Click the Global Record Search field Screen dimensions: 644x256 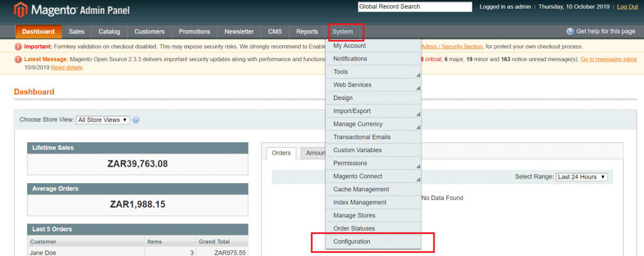pos(415,6)
